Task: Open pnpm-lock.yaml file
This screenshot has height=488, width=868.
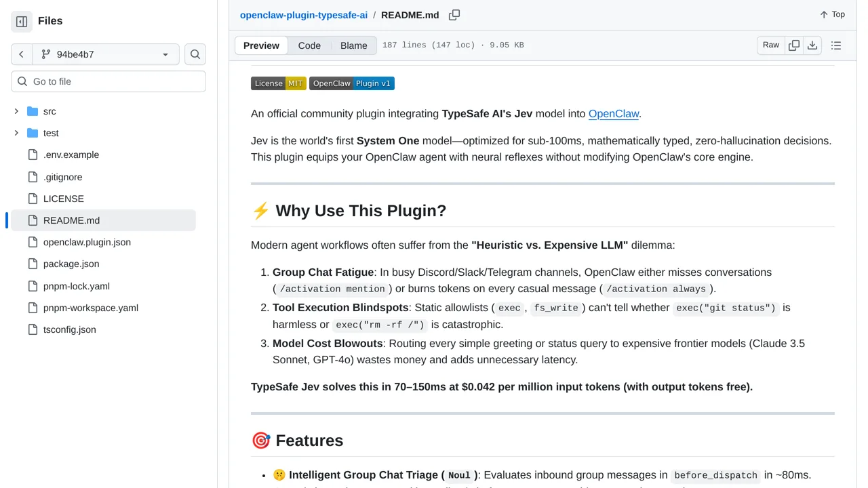Action: click(77, 286)
